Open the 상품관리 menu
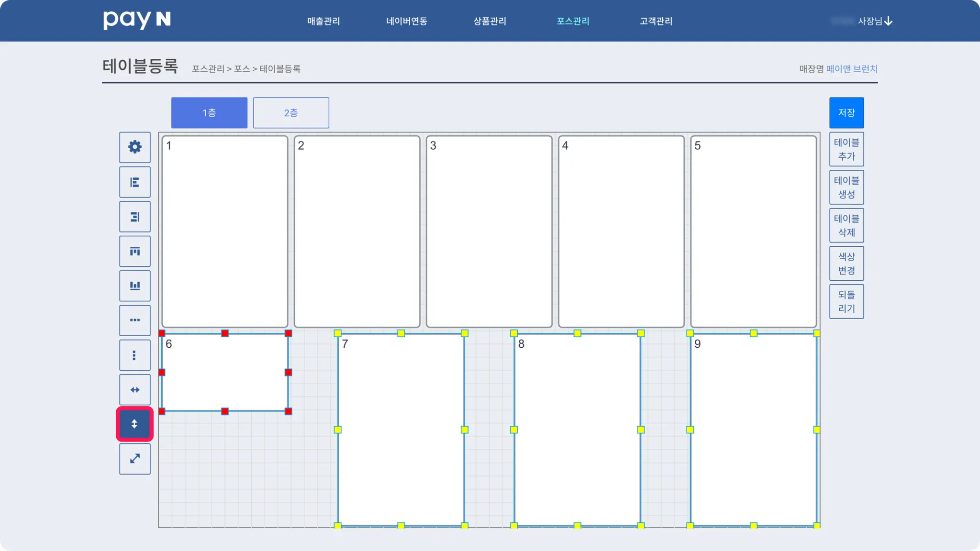Image resolution: width=980 pixels, height=551 pixels. click(490, 21)
